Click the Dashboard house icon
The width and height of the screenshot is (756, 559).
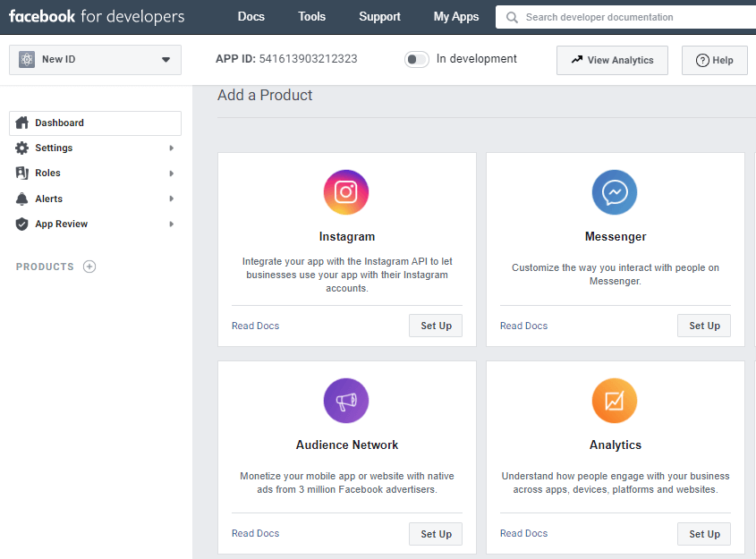tap(21, 123)
